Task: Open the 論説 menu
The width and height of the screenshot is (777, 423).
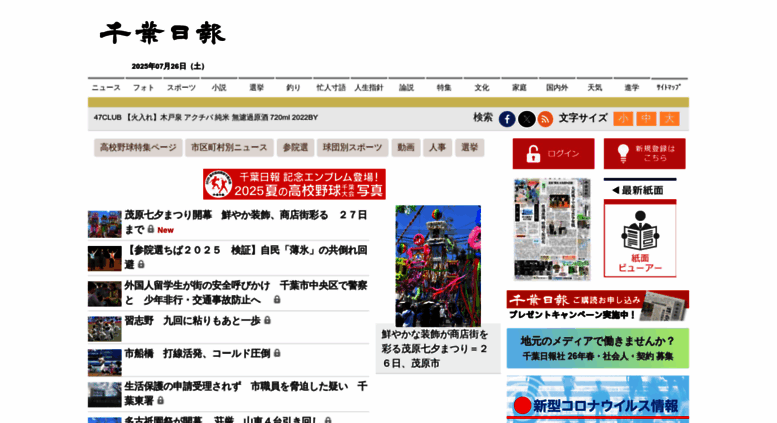Action: 406,87
